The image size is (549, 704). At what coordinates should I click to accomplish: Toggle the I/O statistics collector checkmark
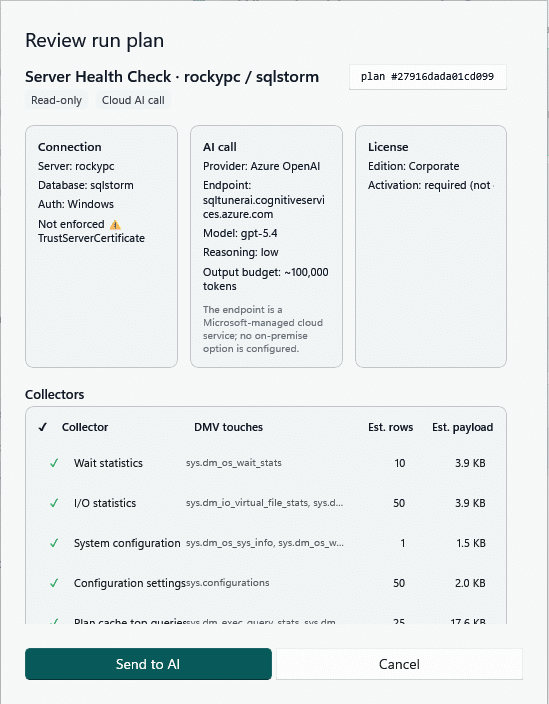[54, 503]
